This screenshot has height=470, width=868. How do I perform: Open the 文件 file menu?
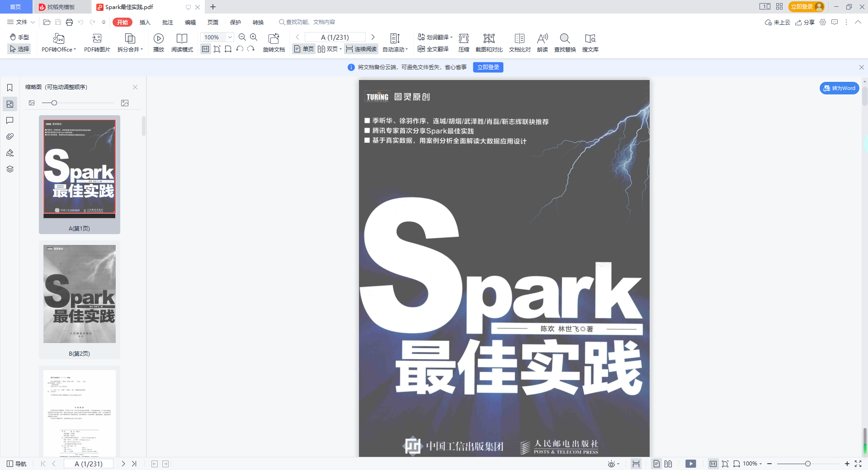click(21, 22)
